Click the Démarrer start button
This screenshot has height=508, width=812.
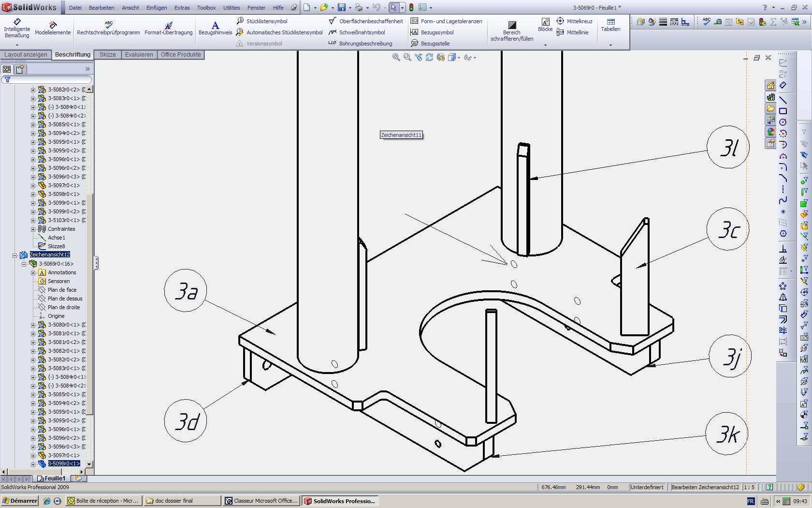coord(19,501)
